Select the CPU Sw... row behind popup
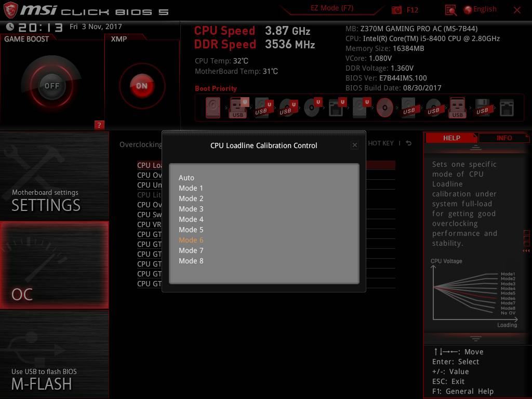The height and width of the screenshot is (399, 532). click(149, 215)
